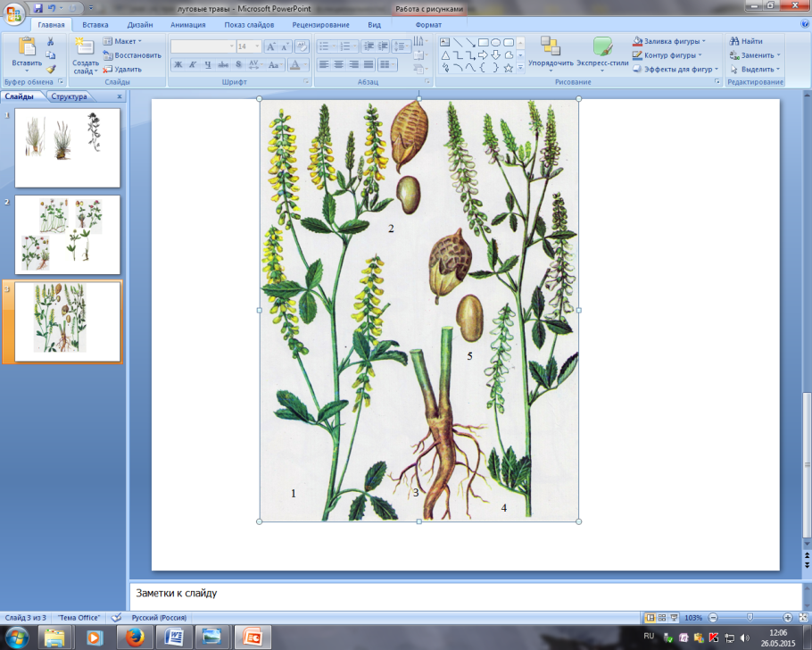Click the Cut scissors icon
812x650 pixels.
click(51, 42)
